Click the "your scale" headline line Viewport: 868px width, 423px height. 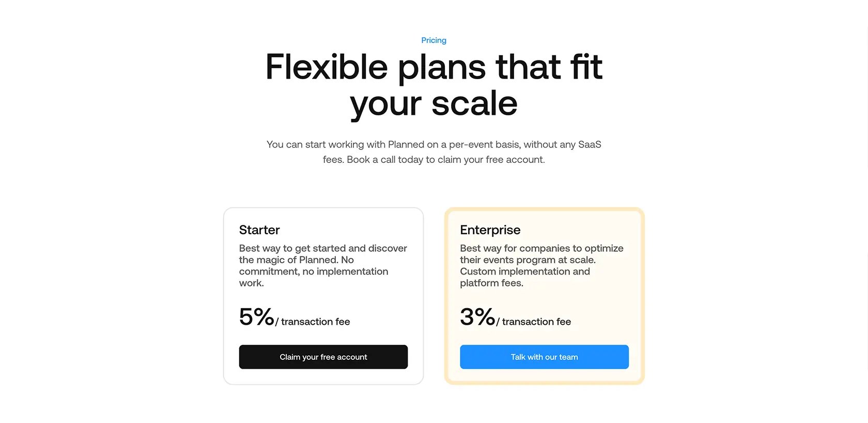tap(434, 103)
